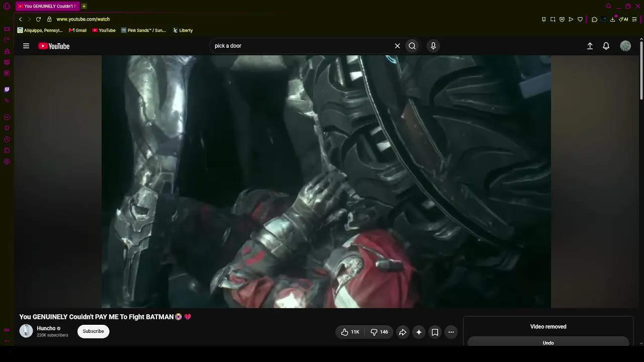Subscribe to the Huncho channel
644x362 pixels.
click(94, 331)
